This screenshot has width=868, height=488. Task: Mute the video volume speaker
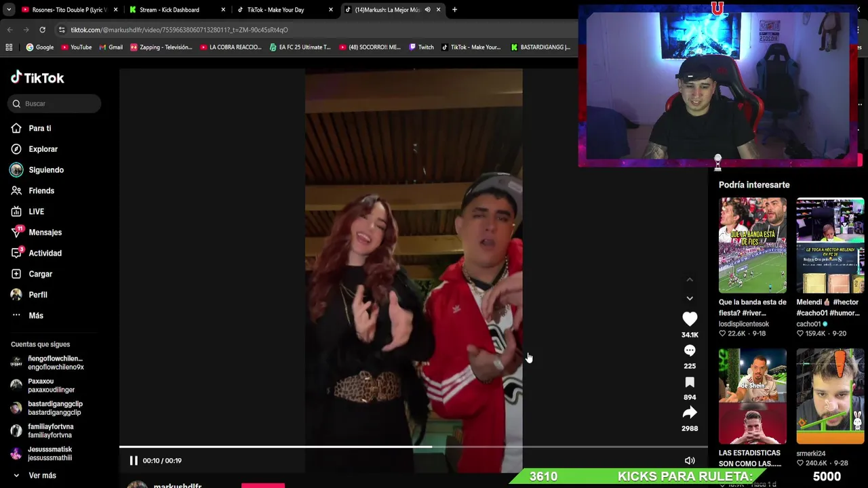pos(690,461)
